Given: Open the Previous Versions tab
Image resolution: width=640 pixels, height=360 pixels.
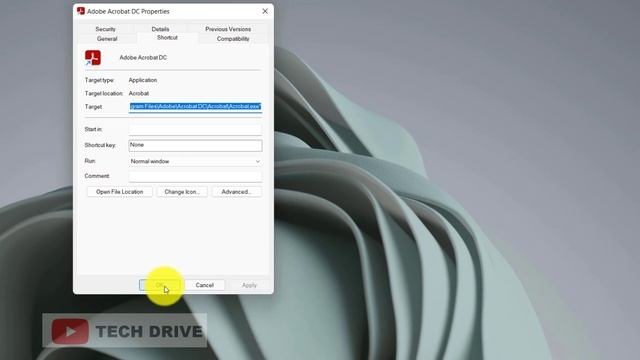Looking at the screenshot, I should click(x=228, y=29).
